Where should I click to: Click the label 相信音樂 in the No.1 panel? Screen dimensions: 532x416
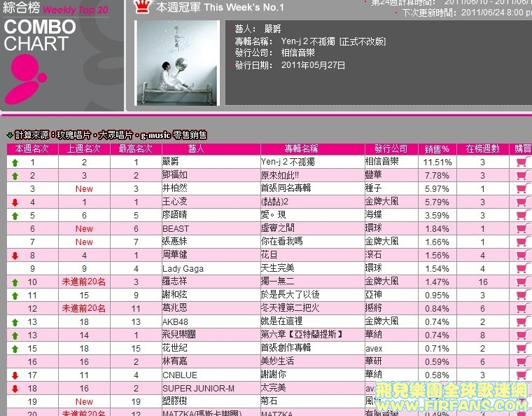[x=298, y=53]
